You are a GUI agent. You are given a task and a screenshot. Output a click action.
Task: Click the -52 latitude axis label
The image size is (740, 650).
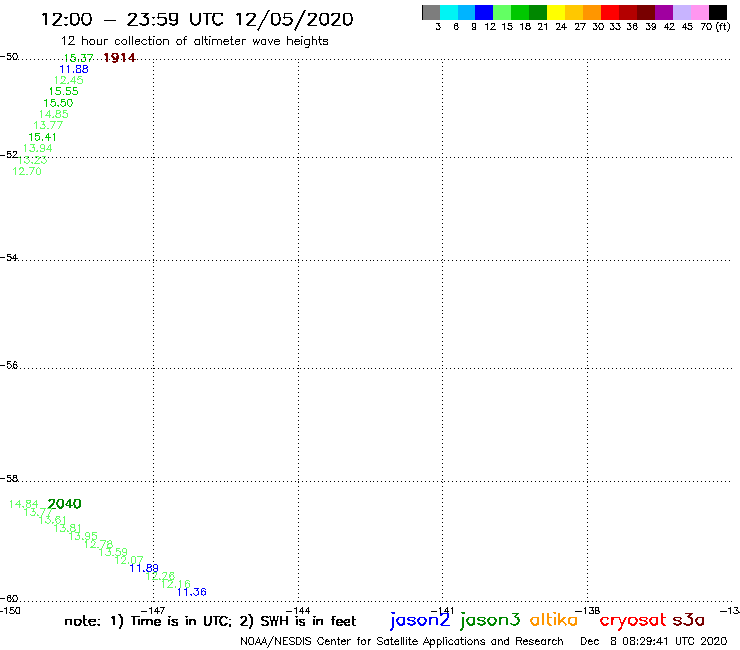tap(9, 155)
